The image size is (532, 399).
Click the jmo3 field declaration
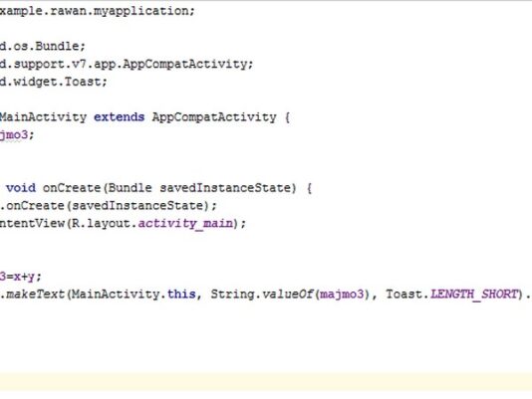coord(17,135)
